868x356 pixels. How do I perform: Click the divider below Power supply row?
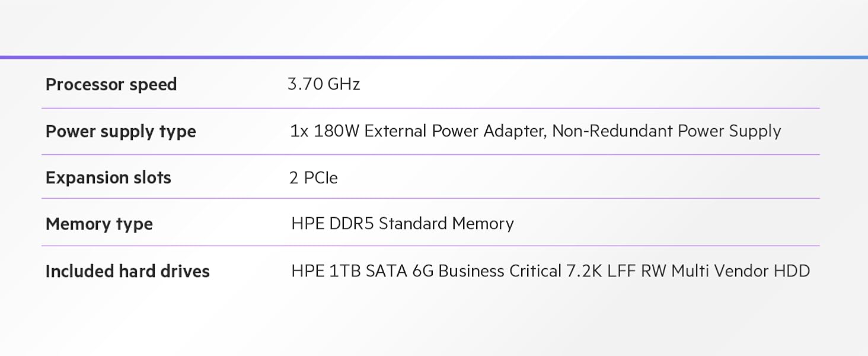[x=430, y=154]
